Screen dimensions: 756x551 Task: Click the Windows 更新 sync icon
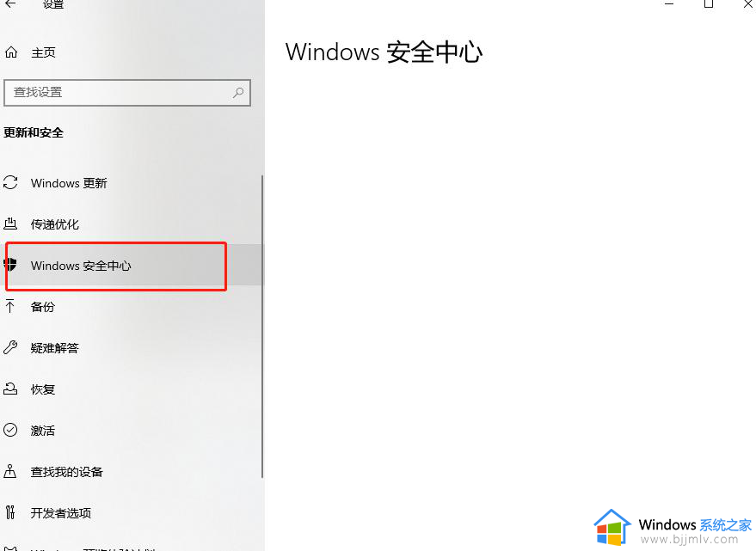coord(10,183)
